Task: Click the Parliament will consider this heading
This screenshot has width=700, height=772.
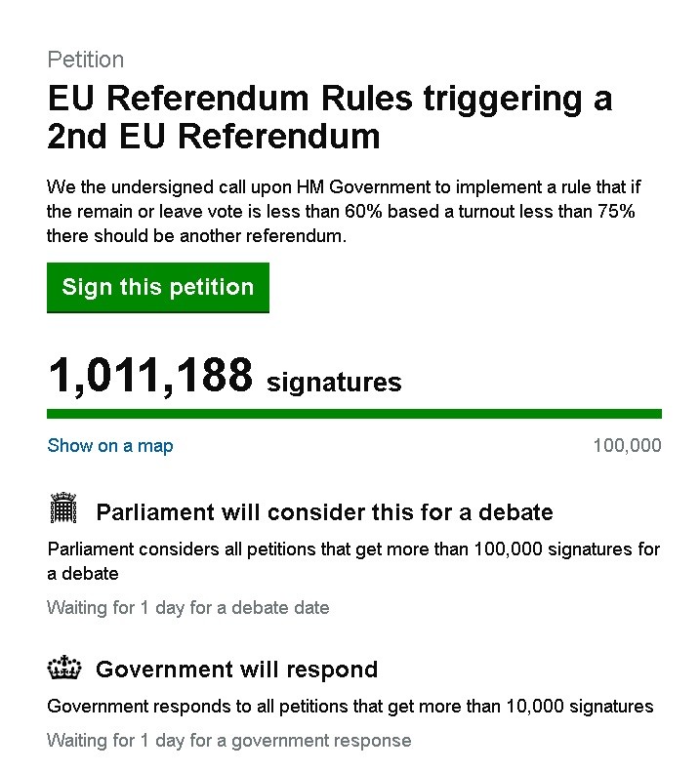Action: tap(324, 512)
